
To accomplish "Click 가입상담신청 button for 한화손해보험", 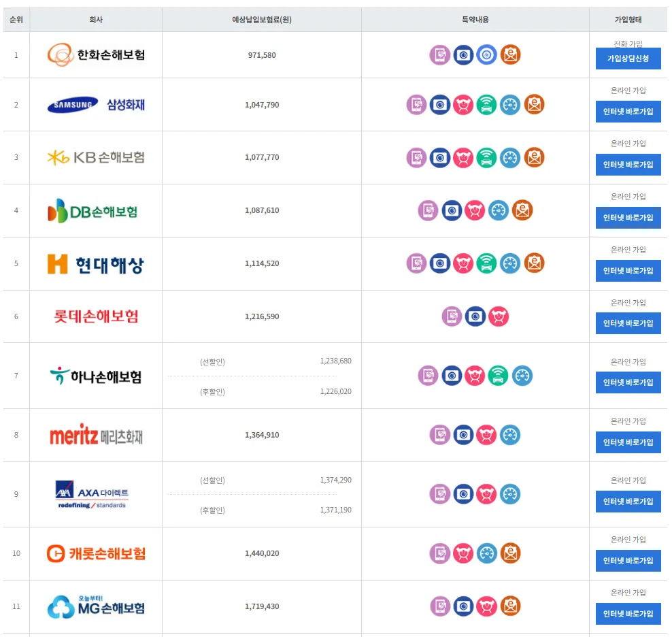I will [x=628, y=59].
